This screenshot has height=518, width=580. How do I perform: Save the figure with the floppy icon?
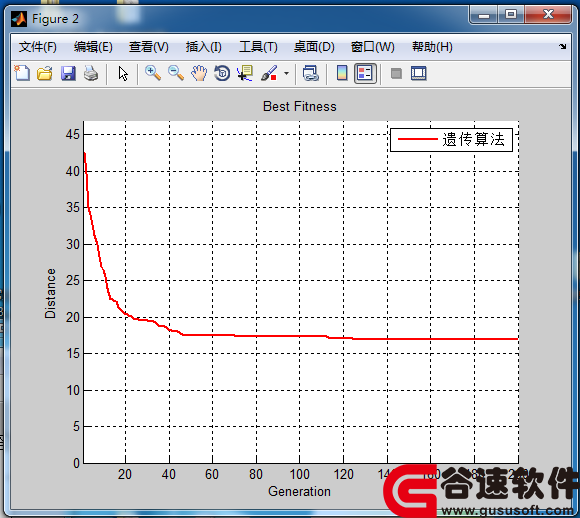point(68,73)
